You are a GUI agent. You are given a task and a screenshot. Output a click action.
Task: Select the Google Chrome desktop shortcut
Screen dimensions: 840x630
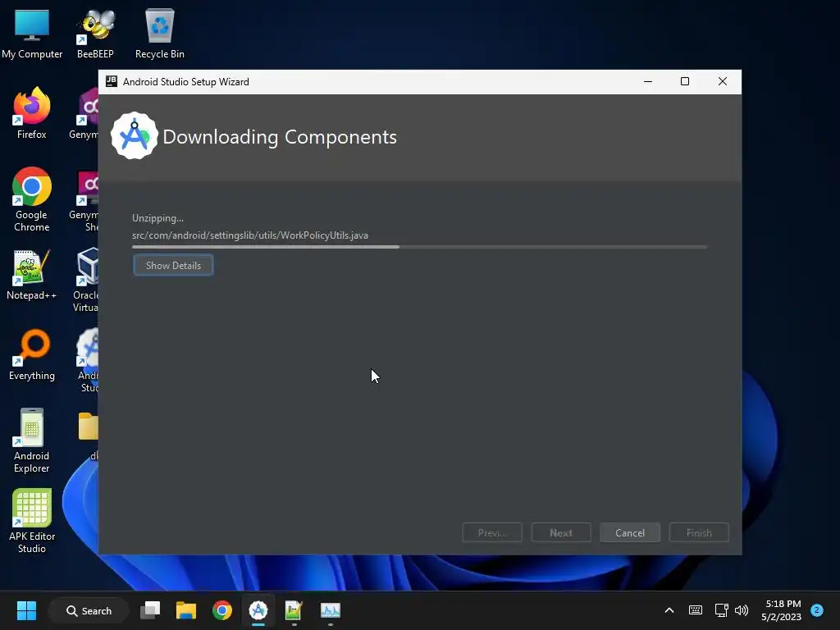tap(32, 199)
